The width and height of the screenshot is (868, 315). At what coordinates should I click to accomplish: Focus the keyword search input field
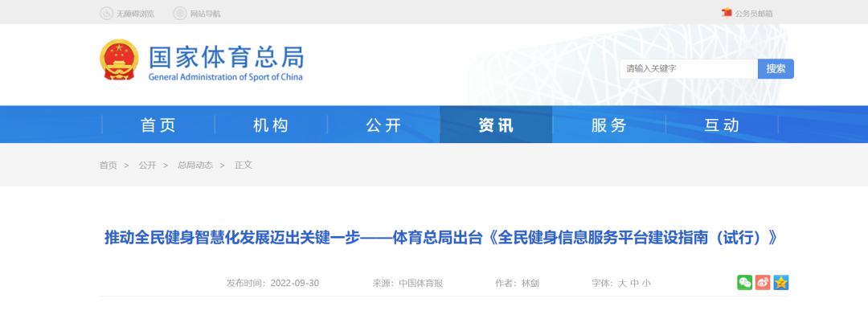click(x=689, y=68)
